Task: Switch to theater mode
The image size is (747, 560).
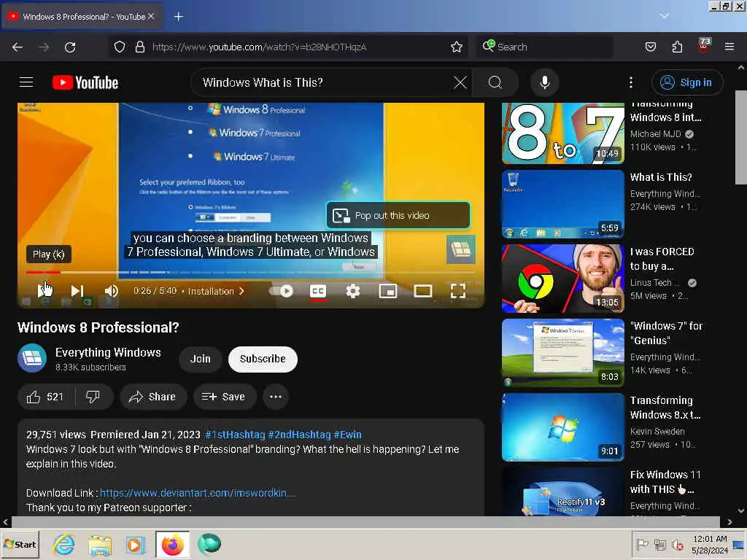Action: [x=422, y=290]
